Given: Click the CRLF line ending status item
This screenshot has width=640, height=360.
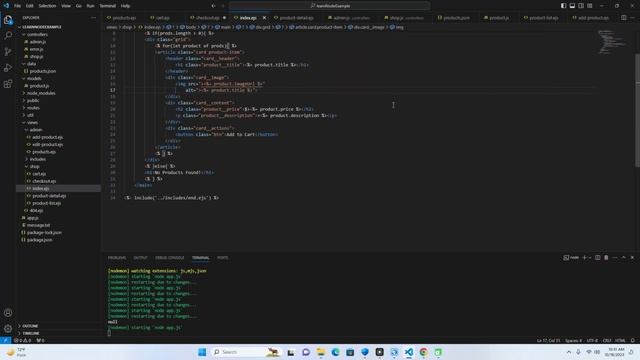Looking at the screenshot, I should point(607,340).
